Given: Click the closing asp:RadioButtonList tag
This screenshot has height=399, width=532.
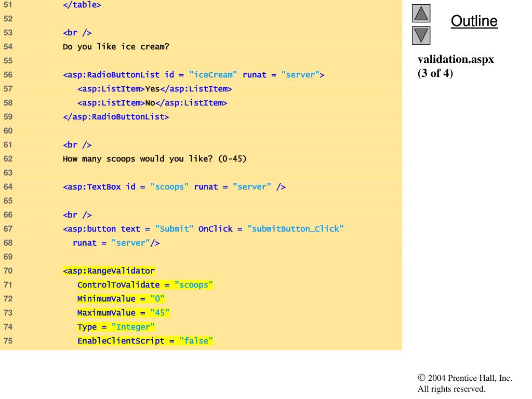Looking at the screenshot, I should click(x=116, y=117).
